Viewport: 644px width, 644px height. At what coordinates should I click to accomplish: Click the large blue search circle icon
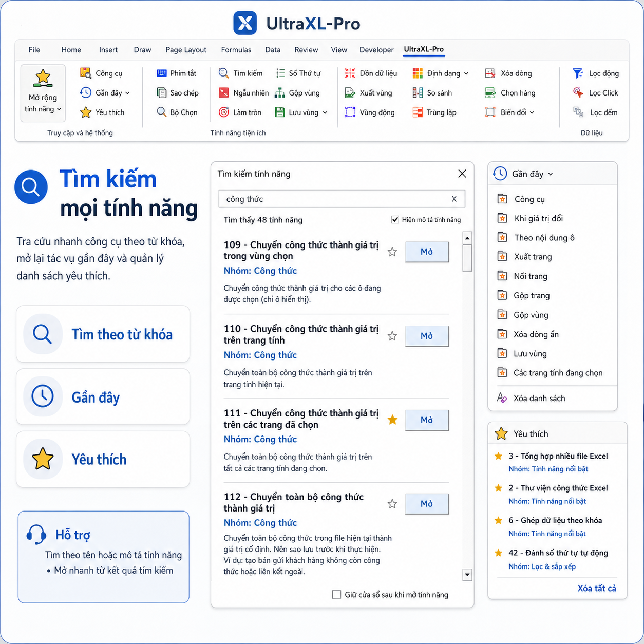(31, 187)
